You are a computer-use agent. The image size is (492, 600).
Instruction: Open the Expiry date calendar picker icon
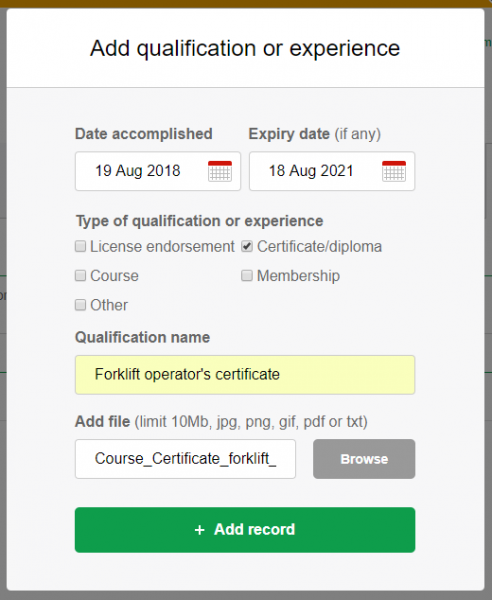pos(394,171)
